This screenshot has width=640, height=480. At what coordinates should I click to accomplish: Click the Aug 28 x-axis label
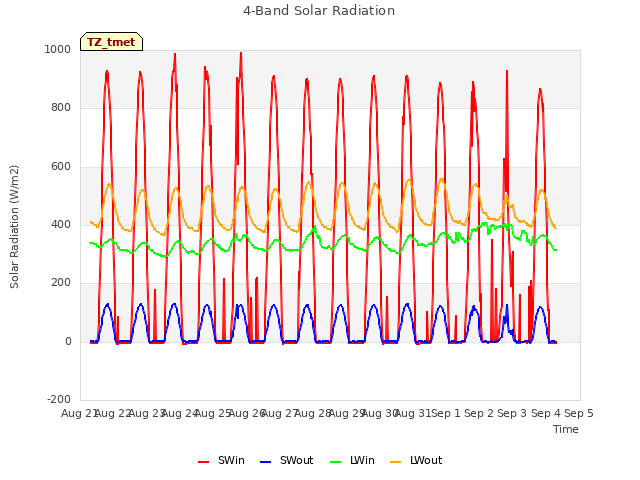(x=313, y=413)
